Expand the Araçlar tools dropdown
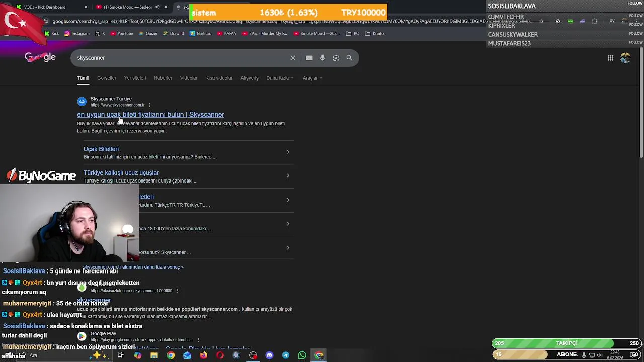Viewport: 644px width, 362px height. [x=312, y=78]
